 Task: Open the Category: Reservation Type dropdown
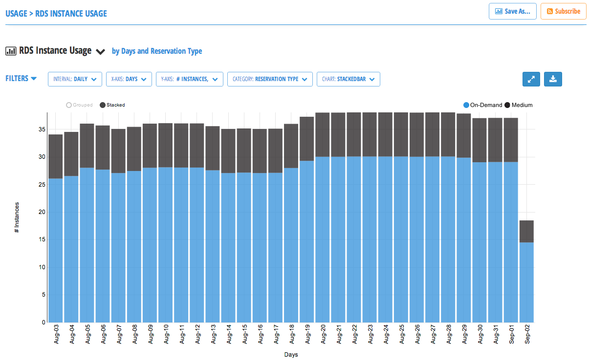point(270,79)
